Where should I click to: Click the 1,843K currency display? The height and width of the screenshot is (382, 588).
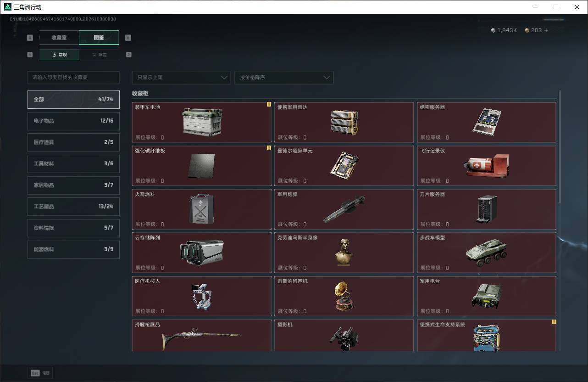tap(504, 30)
